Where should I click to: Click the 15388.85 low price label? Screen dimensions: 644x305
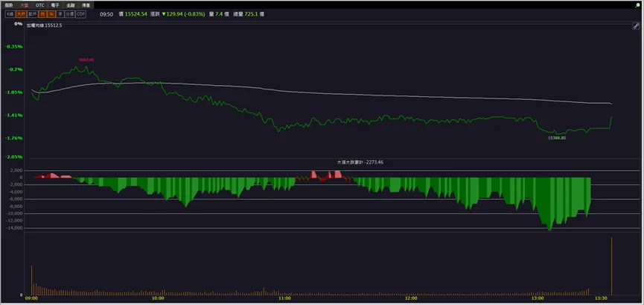pyautogui.click(x=557, y=138)
